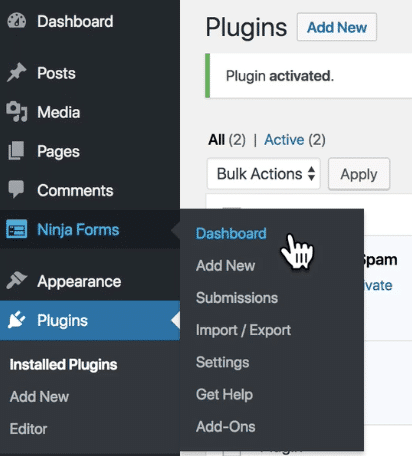This screenshot has width=412, height=456.
Task: Click the Appearance paintbrush icon
Action: [16, 281]
